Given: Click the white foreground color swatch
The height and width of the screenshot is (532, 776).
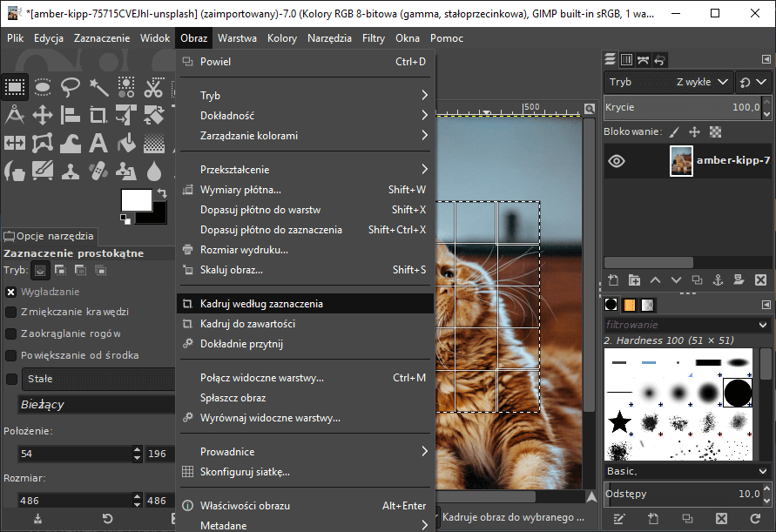Looking at the screenshot, I should click(136, 199).
